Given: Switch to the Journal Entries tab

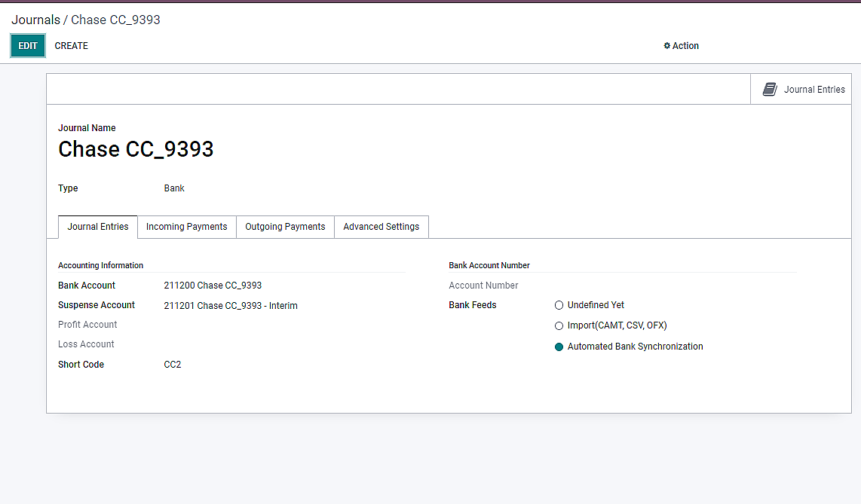Looking at the screenshot, I should click(98, 227).
